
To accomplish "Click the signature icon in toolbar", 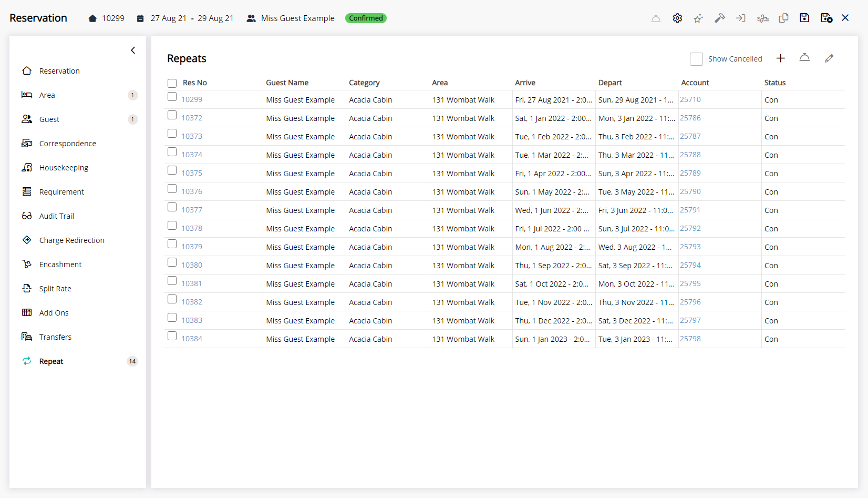I will [x=763, y=18].
